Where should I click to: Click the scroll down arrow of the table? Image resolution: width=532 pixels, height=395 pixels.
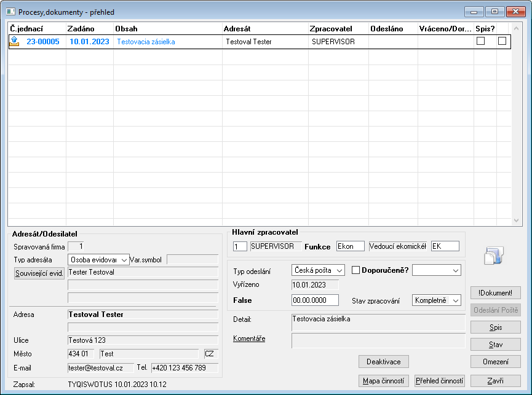click(516, 221)
